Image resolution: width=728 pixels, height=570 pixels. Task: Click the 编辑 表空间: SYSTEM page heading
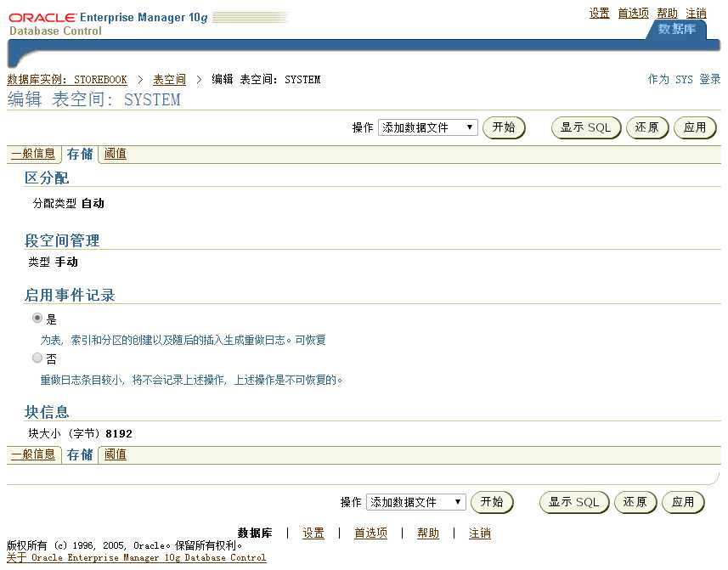[x=93, y=99]
